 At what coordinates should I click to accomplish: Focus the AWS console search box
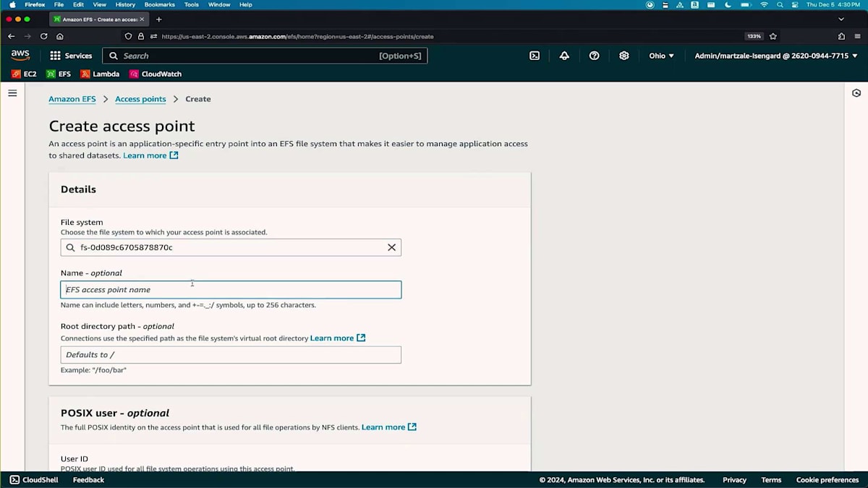(265, 56)
